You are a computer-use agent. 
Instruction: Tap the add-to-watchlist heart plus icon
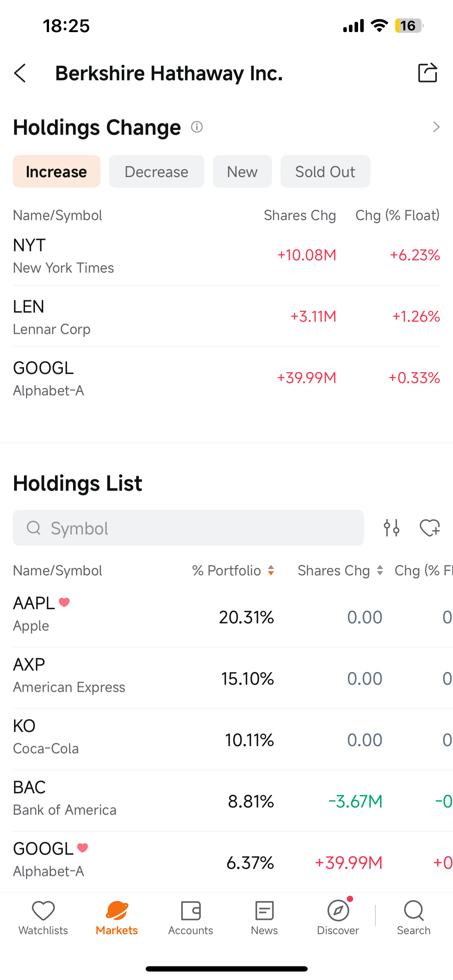coord(430,528)
